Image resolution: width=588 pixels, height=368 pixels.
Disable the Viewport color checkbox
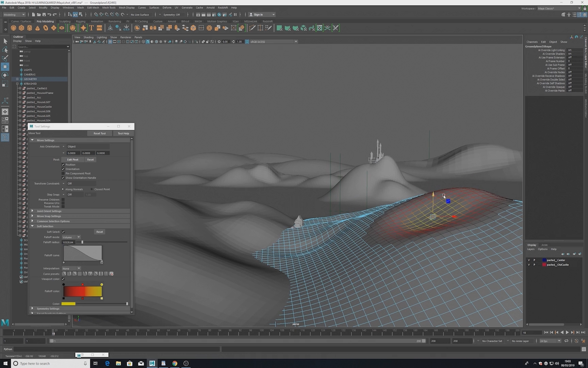(x=63, y=279)
